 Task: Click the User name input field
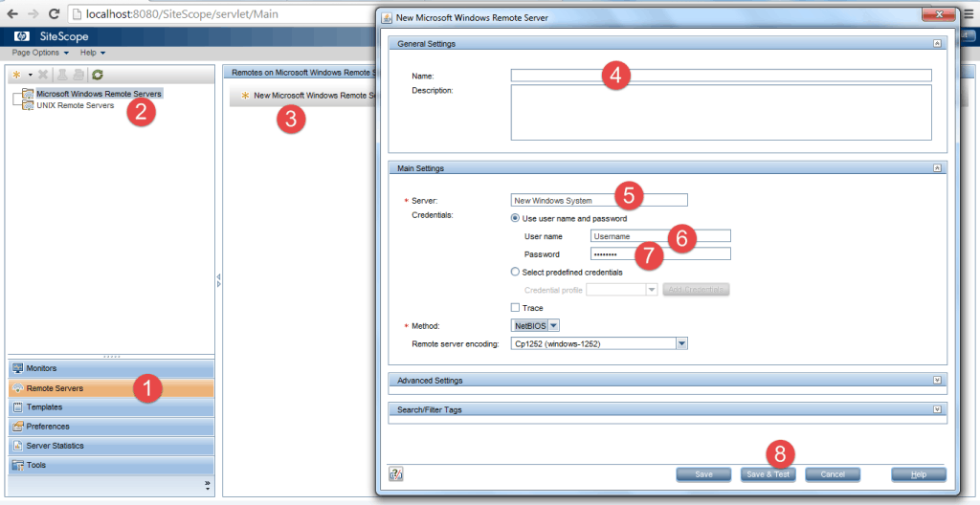pos(660,236)
